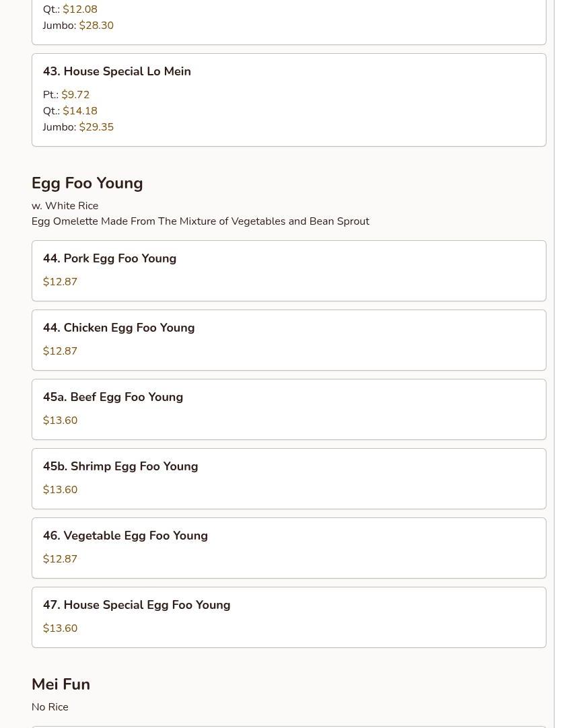This screenshot has height=728, width=568.
Task: Open the House Special Lo Mein item
Action: (117, 71)
